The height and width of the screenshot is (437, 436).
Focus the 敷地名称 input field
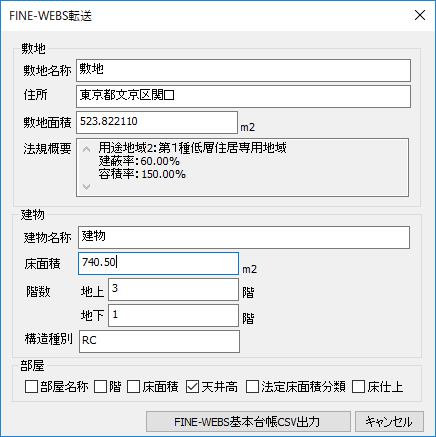point(243,70)
